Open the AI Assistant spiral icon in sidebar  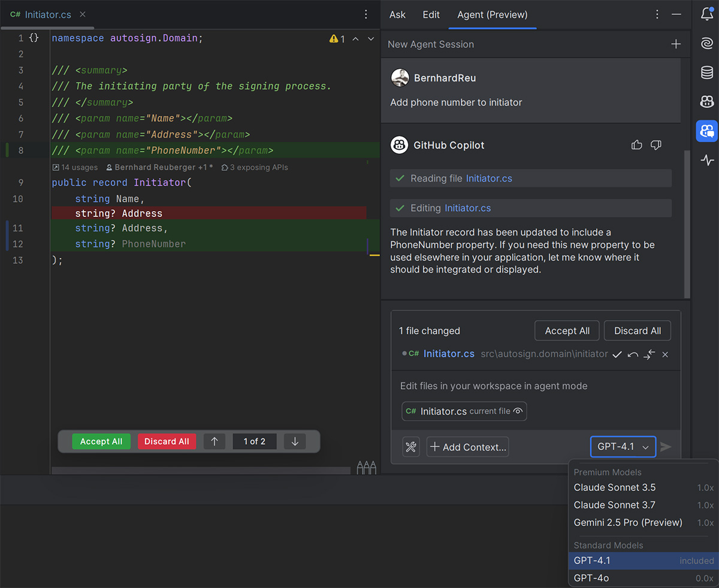click(707, 43)
